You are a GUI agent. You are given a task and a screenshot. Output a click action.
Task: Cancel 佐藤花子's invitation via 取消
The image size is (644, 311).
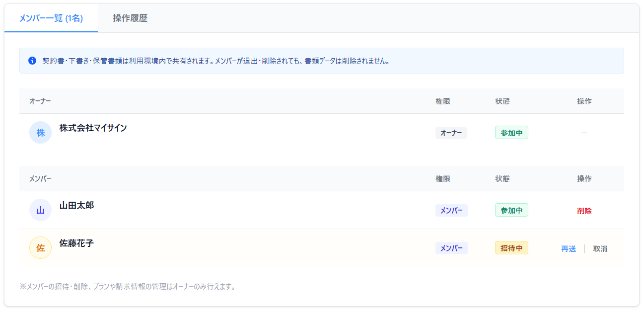click(x=600, y=248)
